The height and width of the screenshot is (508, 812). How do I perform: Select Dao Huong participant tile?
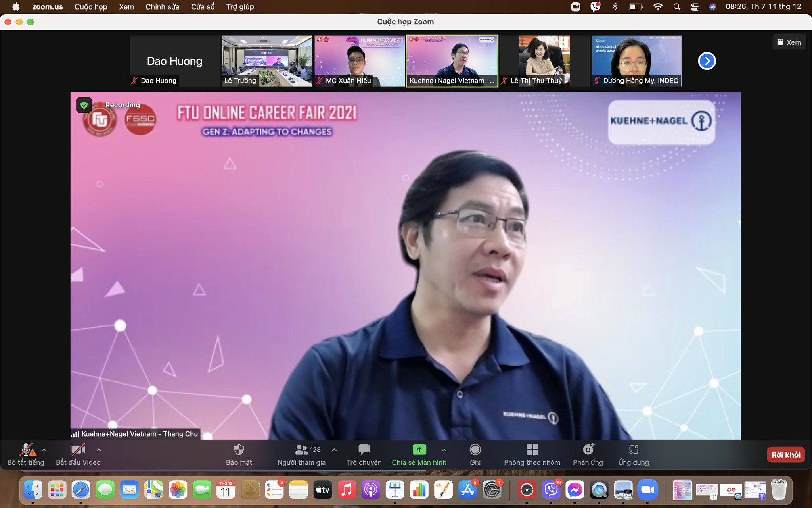coord(174,61)
